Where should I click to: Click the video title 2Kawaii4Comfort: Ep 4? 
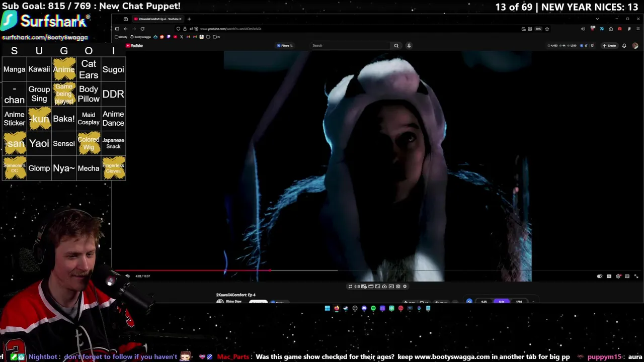click(236, 295)
